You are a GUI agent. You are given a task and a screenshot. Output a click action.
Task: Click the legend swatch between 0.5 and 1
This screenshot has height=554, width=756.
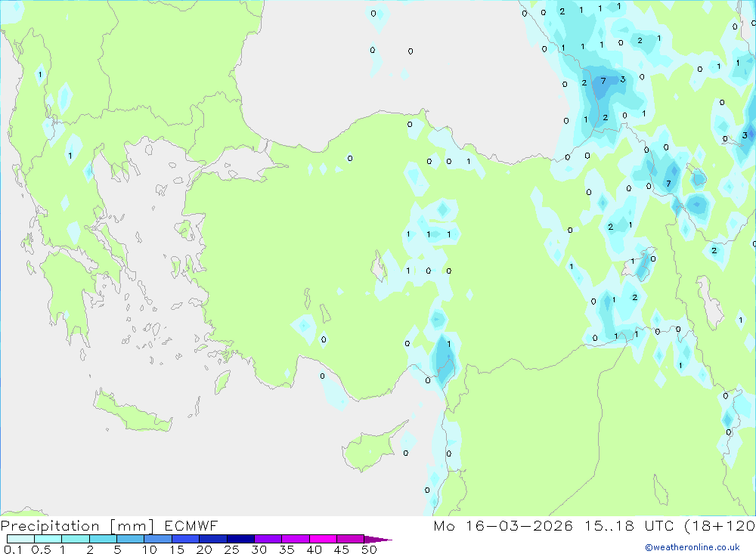[48, 539]
